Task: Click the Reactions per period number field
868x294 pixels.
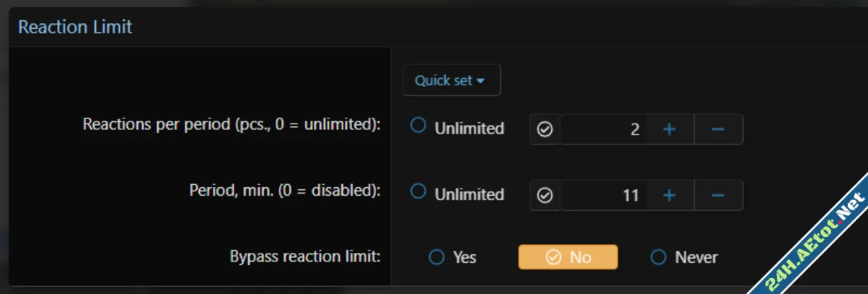Action: point(602,129)
